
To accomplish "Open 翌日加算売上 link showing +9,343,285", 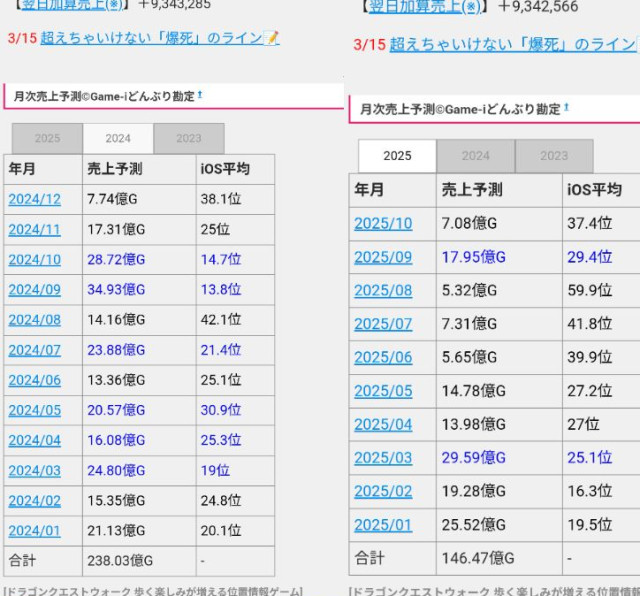I will pyautogui.click(x=63, y=4).
